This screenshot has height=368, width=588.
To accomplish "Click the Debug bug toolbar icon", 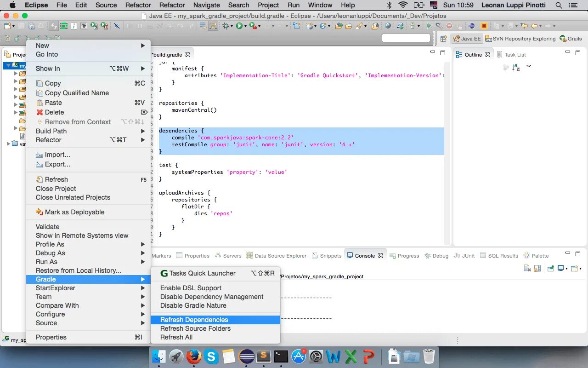I will 226,26.
